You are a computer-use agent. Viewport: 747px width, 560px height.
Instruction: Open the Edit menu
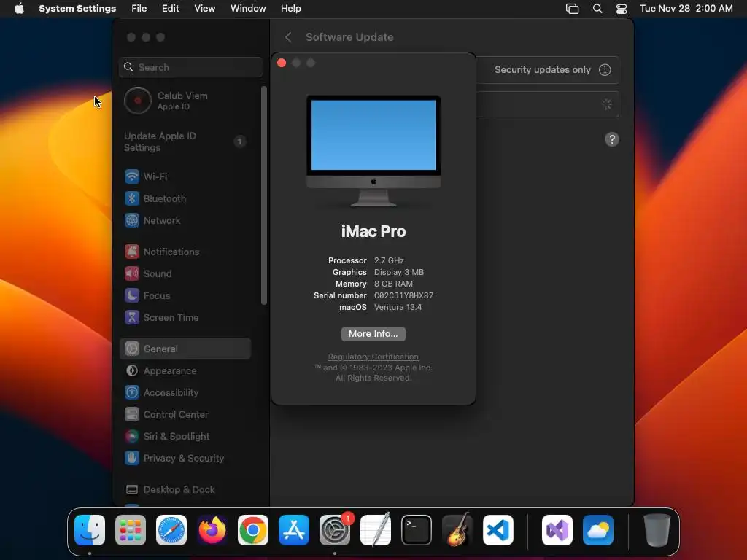tap(171, 9)
